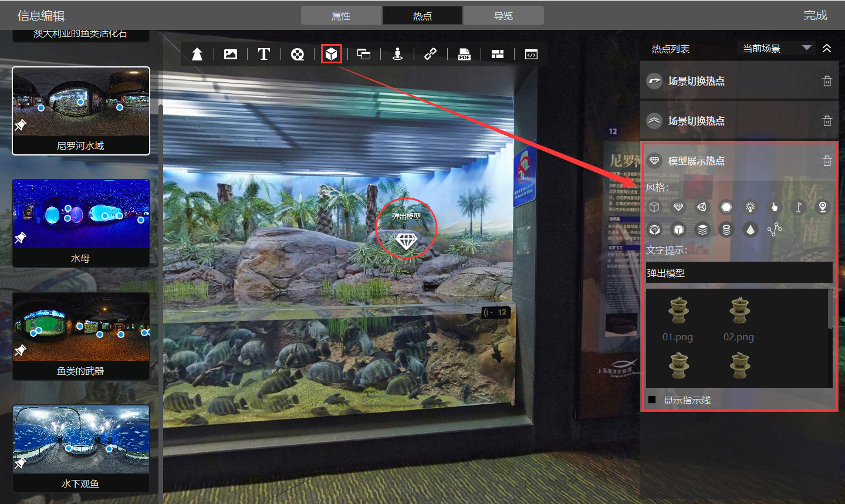Select the map pin hotspot style
Image resolution: width=845 pixels, height=504 pixels.
(823, 207)
